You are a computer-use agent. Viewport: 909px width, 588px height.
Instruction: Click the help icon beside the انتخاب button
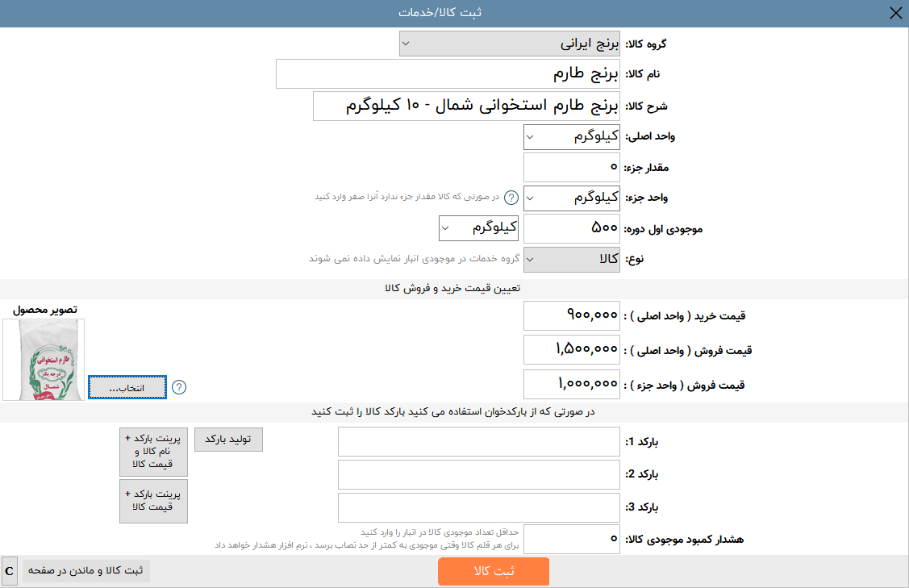tap(179, 387)
